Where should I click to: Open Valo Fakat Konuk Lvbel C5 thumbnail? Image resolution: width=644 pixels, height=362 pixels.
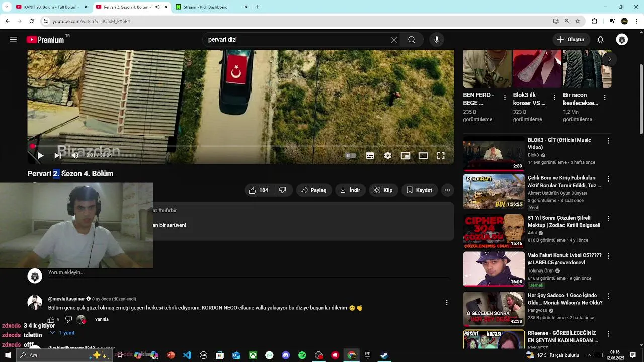[494, 269]
